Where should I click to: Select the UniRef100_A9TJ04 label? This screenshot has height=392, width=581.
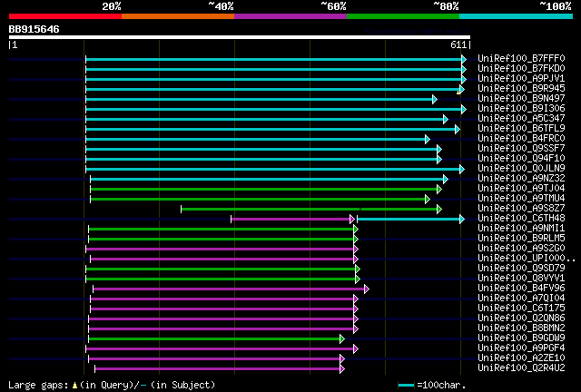click(x=521, y=189)
